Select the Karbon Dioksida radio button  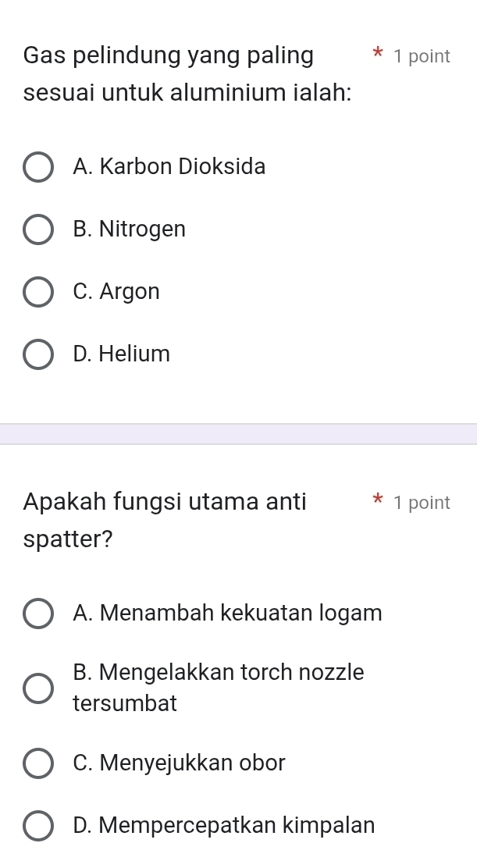coord(38,169)
